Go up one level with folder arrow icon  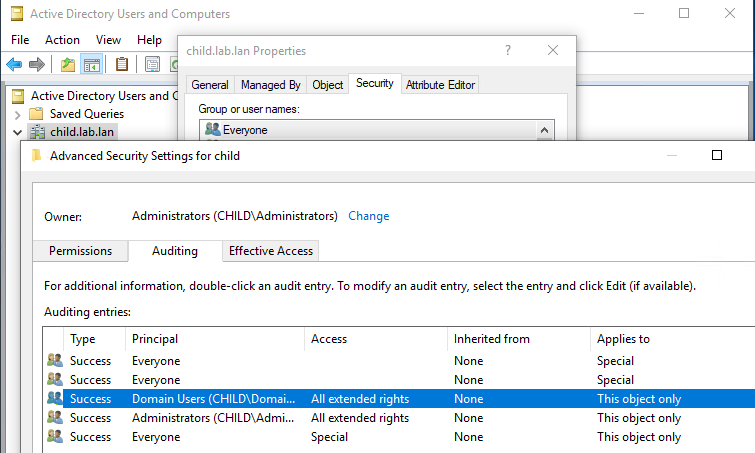(x=67, y=64)
